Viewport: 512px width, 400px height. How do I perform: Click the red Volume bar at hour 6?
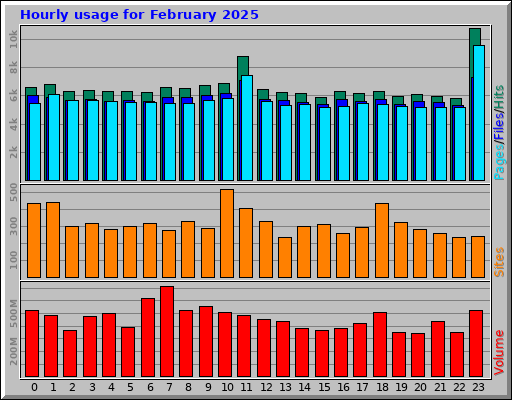coord(148,337)
